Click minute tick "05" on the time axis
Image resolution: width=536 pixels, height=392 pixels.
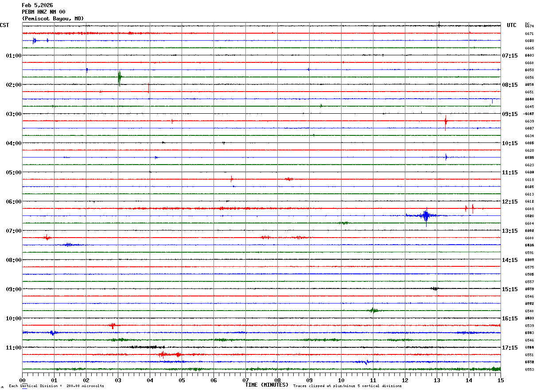point(182,380)
